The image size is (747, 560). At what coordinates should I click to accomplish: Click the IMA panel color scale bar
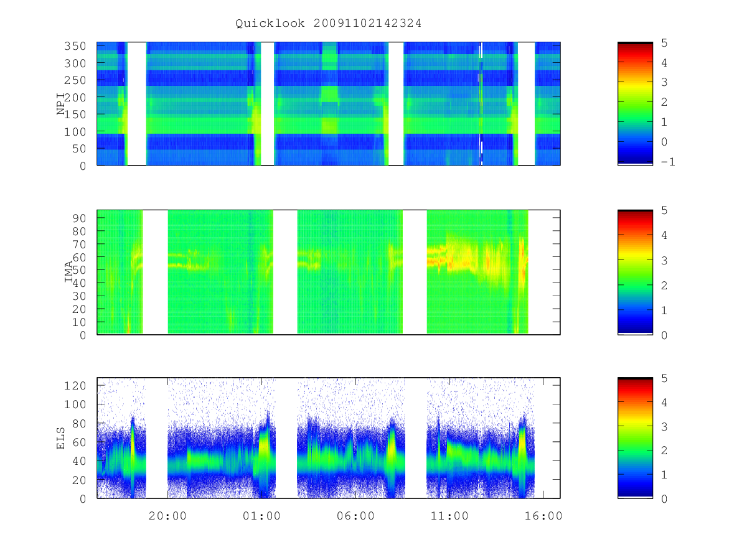click(x=635, y=272)
